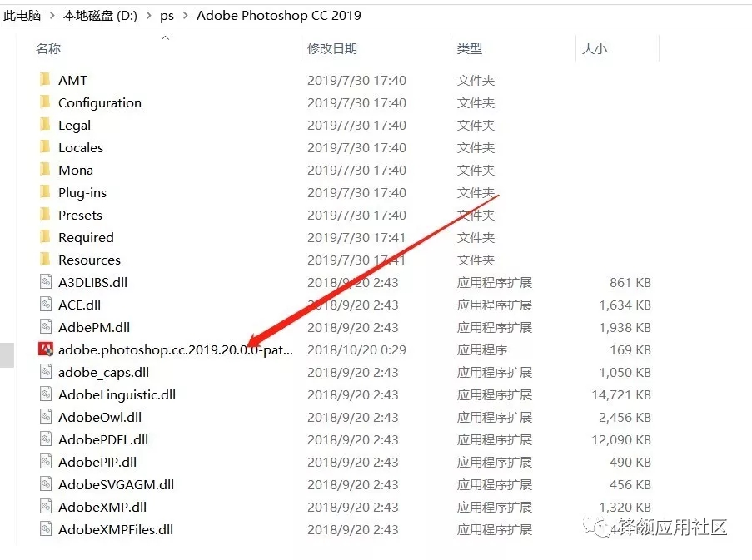Click the A3DLIBS.dll file icon
The image size is (752, 560).
point(46,282)
